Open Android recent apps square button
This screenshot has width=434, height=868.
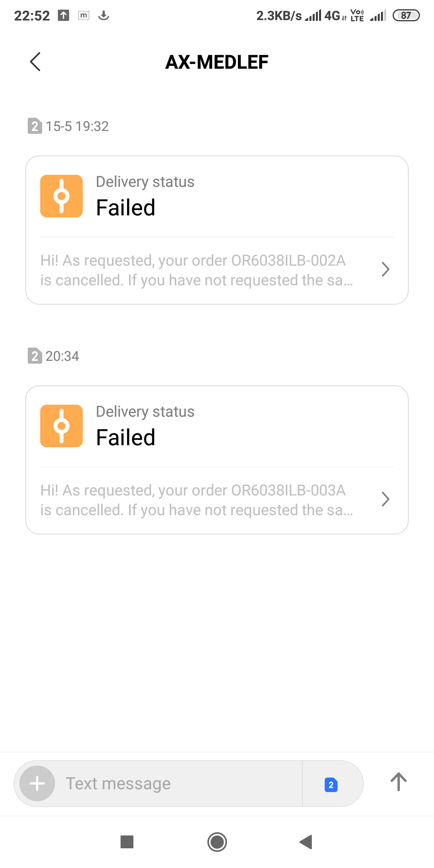[x=127, y=842]
